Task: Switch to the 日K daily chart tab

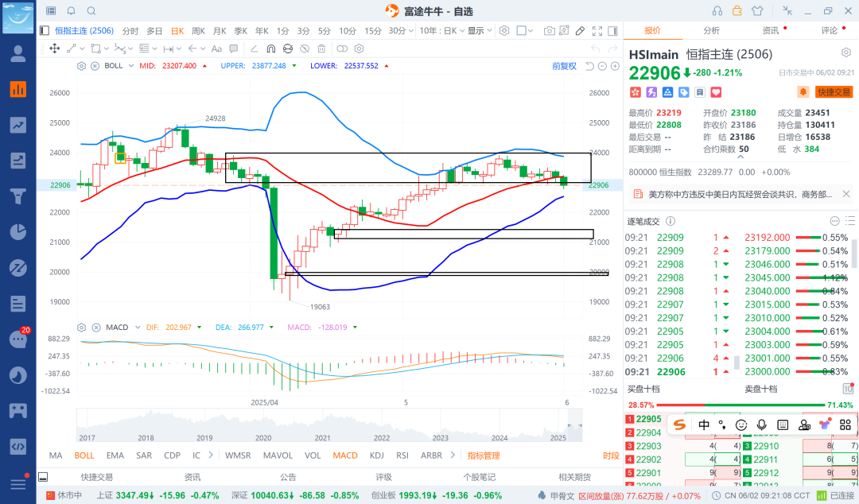Action: point(177,31)
